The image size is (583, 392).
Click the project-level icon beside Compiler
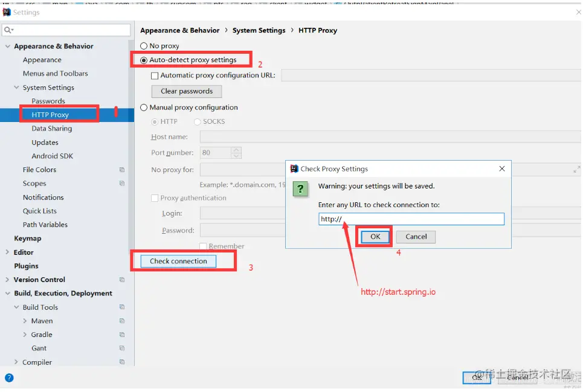point(122,362)
